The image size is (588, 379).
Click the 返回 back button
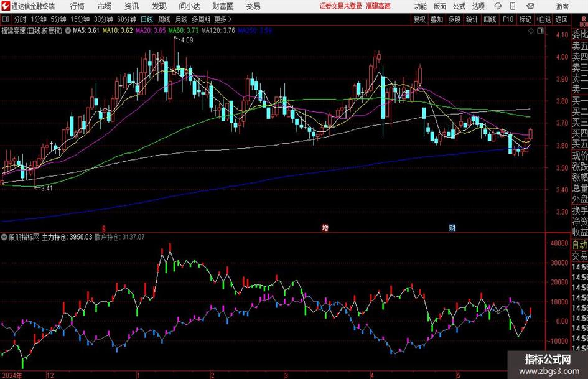(x=561, y=19)
